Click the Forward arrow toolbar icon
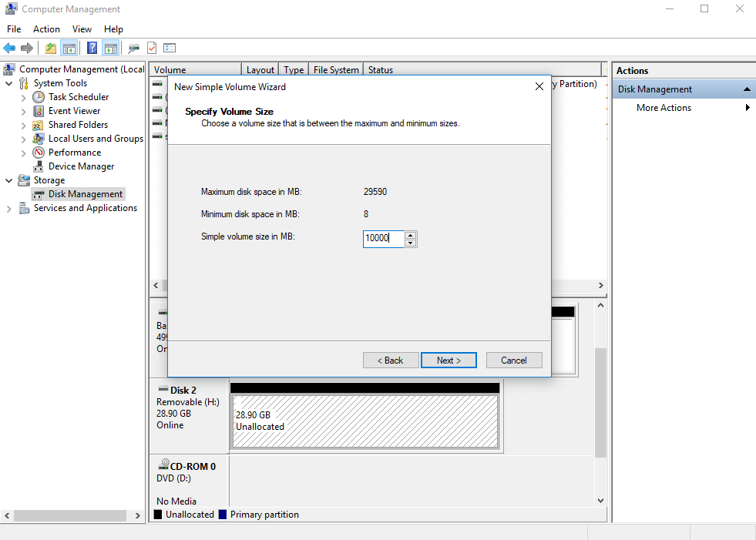The width and height of the screenshot is (756, 540). (27, 48)
